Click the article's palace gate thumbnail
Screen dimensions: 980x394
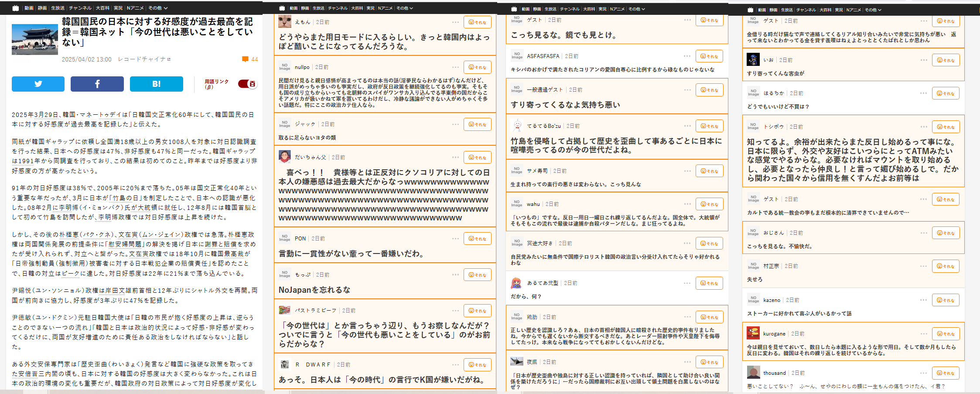35,39
